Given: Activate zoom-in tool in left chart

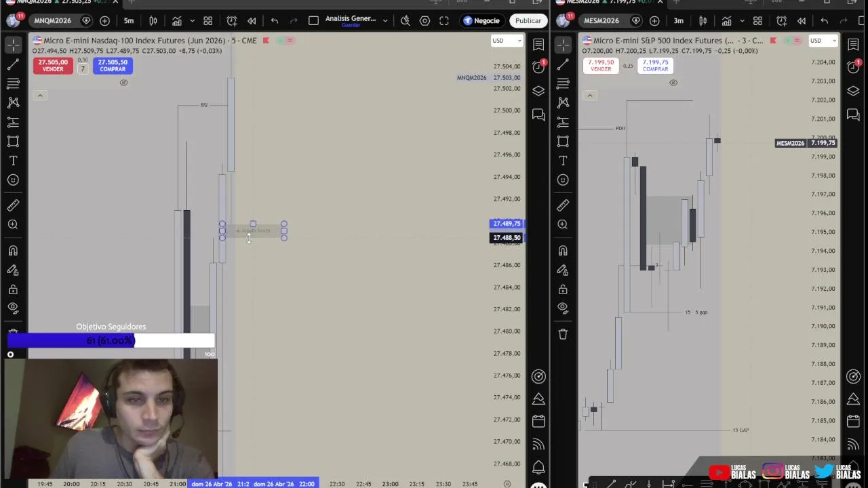Looking at the screenshot, I should 13,224.
